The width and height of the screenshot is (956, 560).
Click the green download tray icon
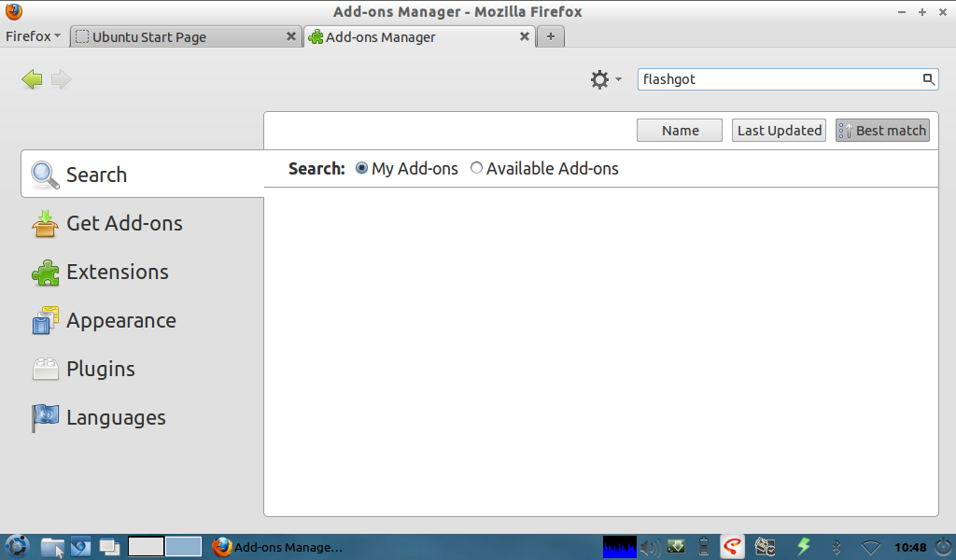[x=676, y=546]
